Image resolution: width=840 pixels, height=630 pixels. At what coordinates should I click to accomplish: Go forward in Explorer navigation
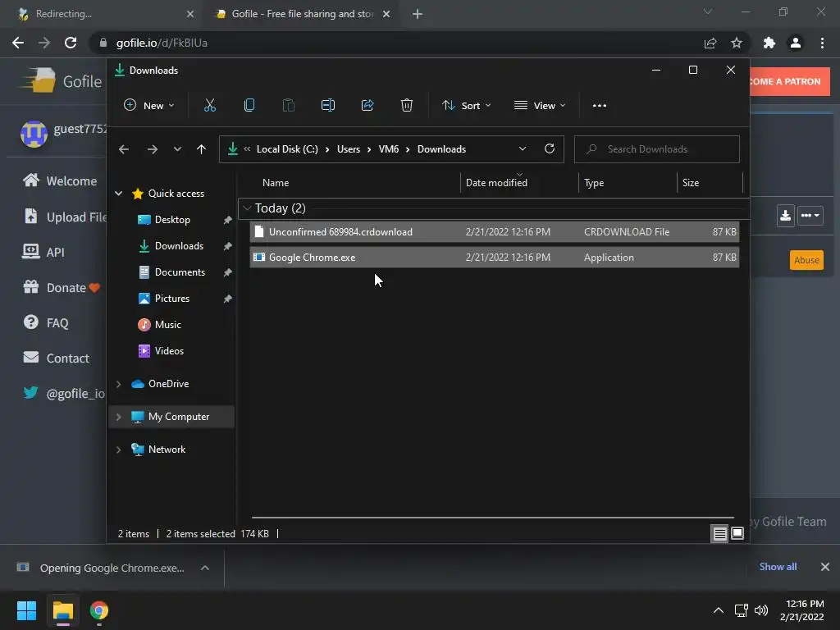(152, 149)
